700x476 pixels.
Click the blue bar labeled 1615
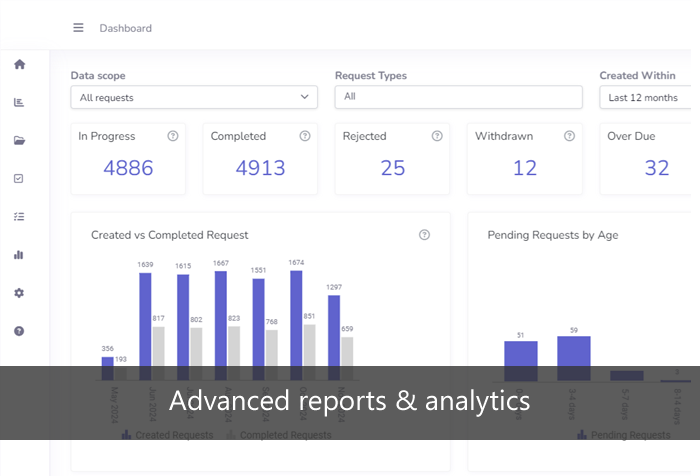point(183,327)
